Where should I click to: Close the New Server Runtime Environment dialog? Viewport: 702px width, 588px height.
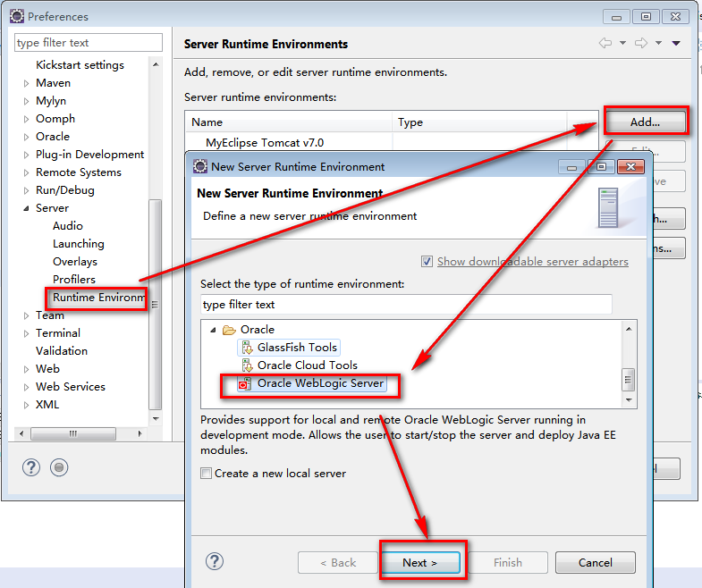click(x=630, y=166)
